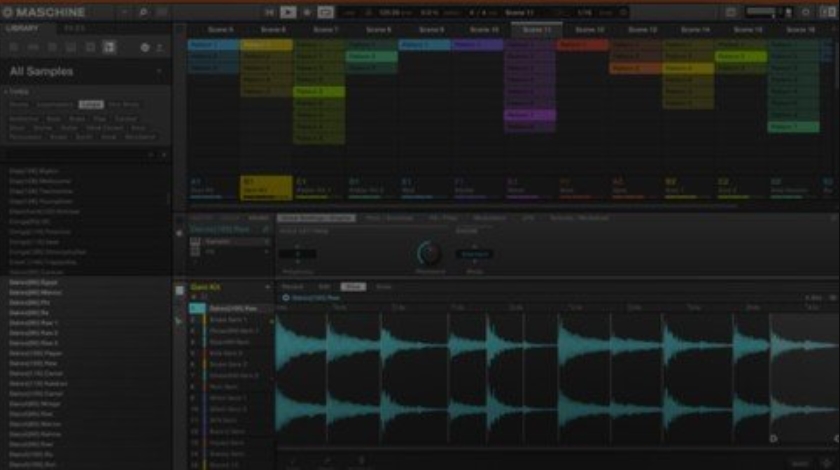Select the Scene 11 header

[x=537, y=30]
